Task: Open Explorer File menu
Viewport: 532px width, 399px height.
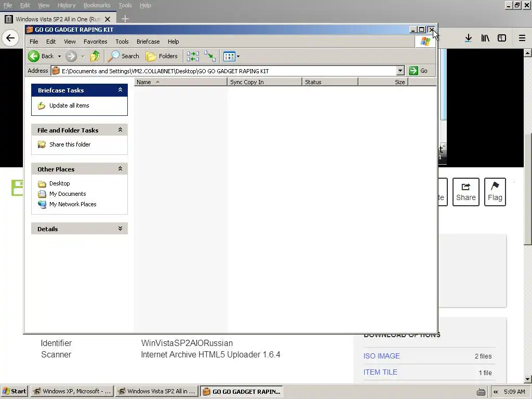Action: pyautogui.click(x=34, y=42)
